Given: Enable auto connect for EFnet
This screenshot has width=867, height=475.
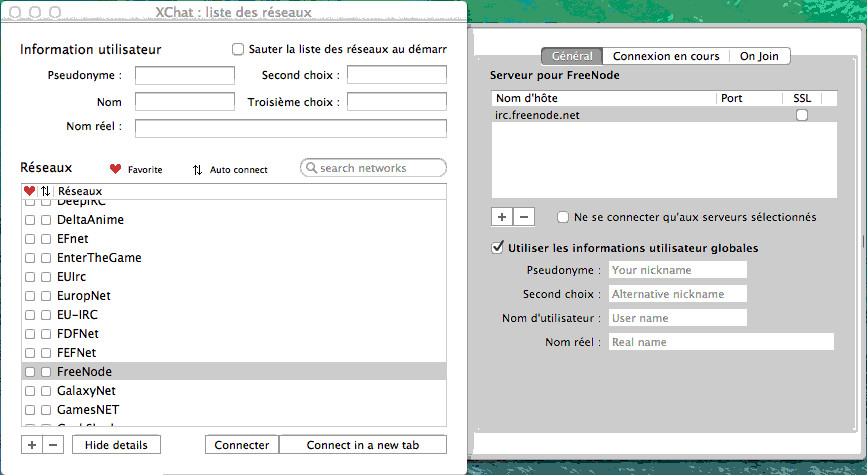Looking at the screenshot, I should 46,239.
